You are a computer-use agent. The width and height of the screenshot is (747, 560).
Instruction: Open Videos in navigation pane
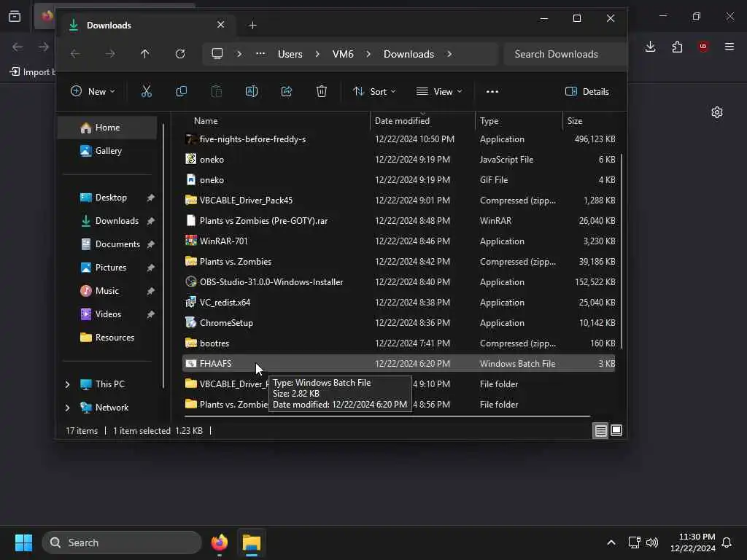[x=108, y=314]
